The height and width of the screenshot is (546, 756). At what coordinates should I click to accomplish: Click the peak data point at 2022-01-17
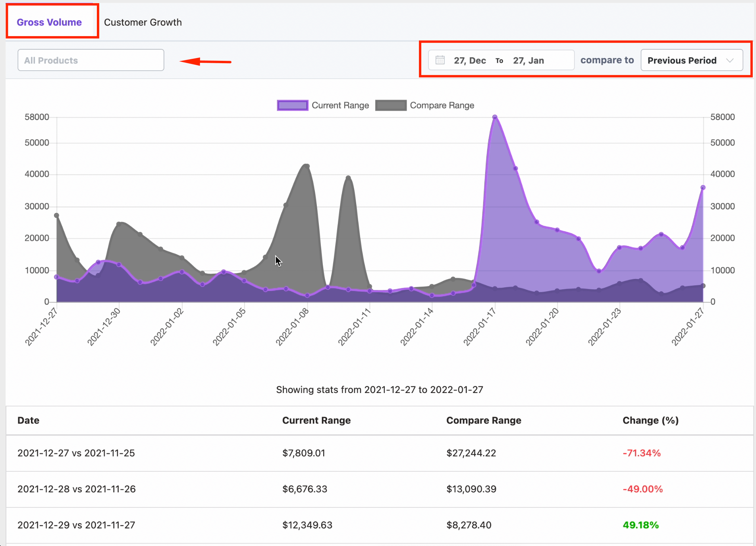pyautogui.click(x=495, y=117)
